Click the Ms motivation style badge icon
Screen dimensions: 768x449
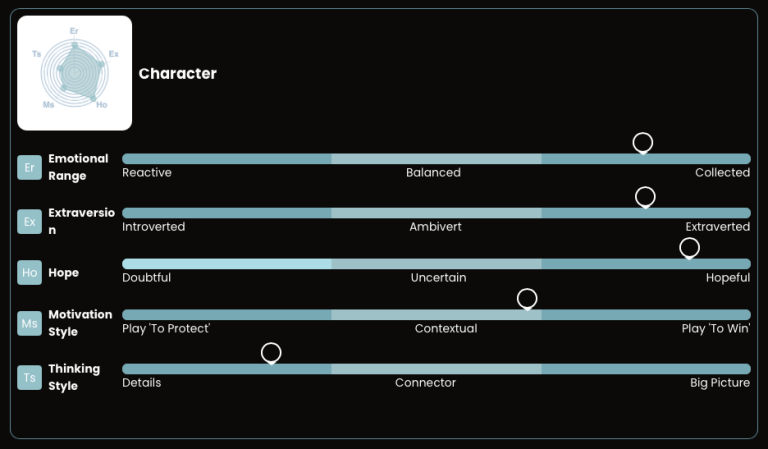(29, 323)
